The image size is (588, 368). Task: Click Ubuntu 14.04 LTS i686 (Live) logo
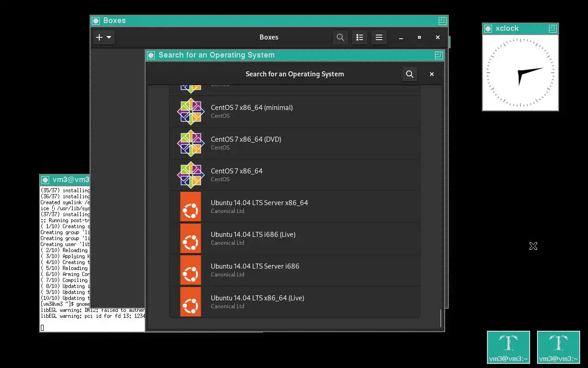click(x=191, y=238)
